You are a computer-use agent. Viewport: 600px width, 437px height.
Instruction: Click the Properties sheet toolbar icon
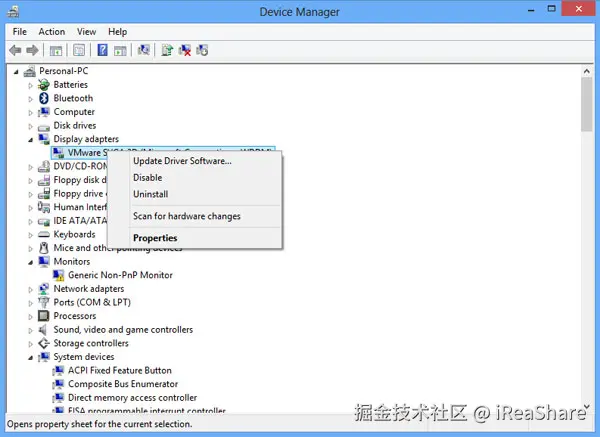[x=79, y=50]
